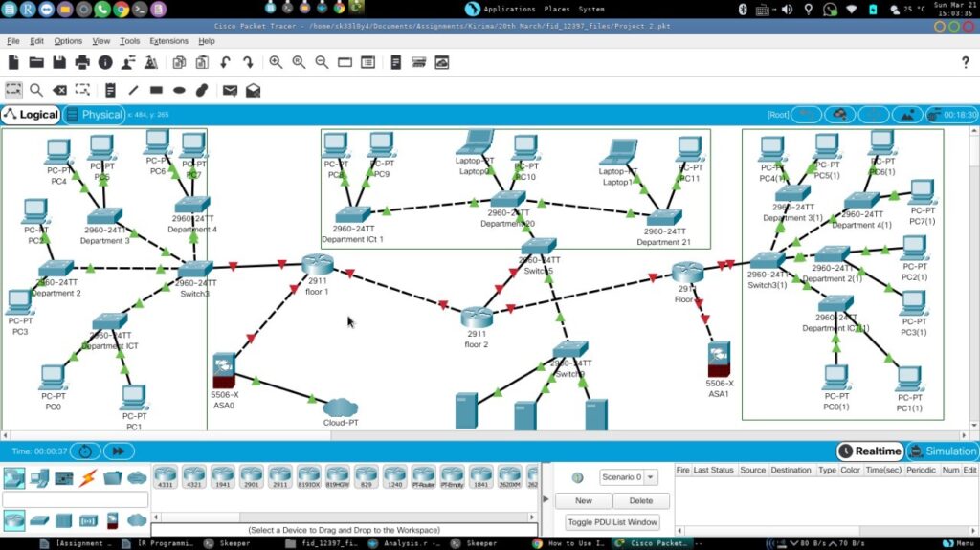Click the Save file floppy icon

pyautogui.click(x=59, y=62)
